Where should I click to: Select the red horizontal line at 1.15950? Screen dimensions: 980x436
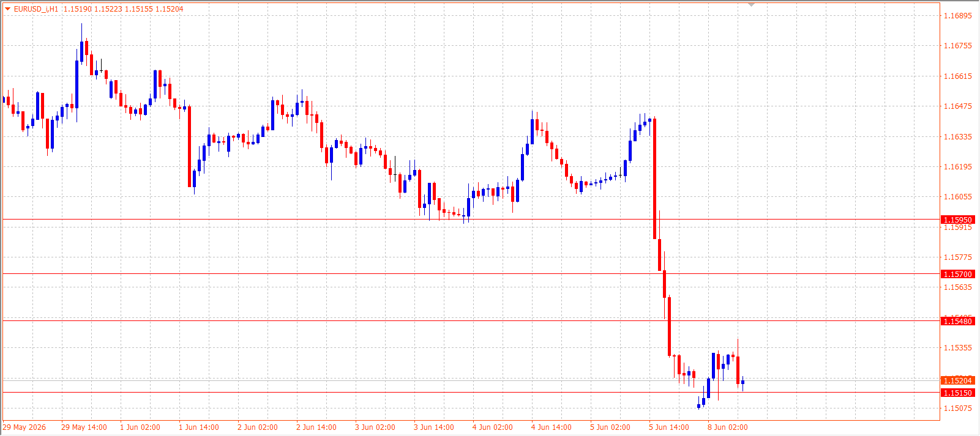pos(471,219)
